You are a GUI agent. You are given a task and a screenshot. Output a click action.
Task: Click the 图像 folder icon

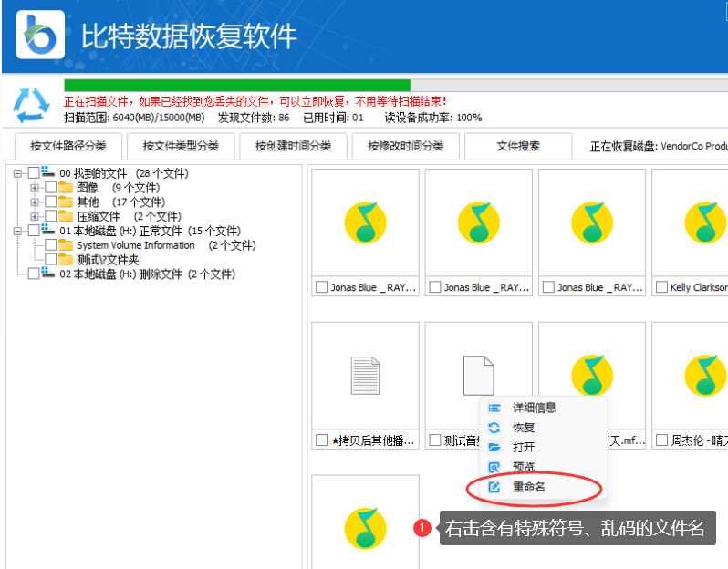66,188
